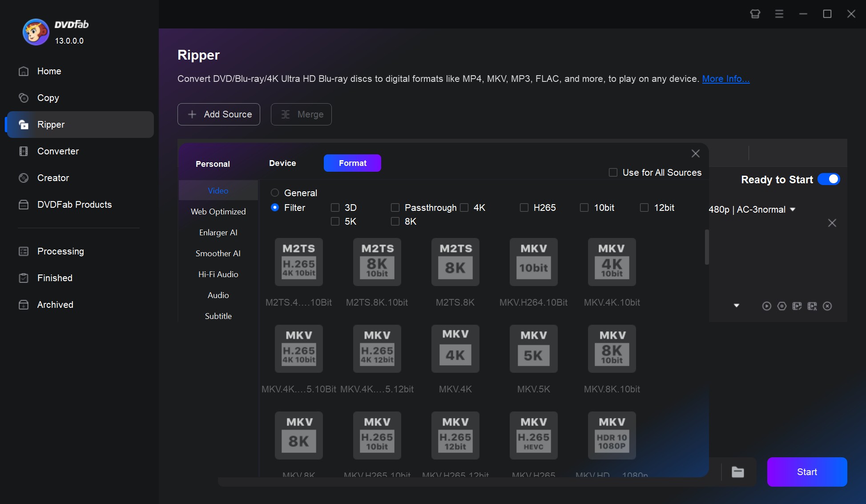Click the Add Source button

219,114
